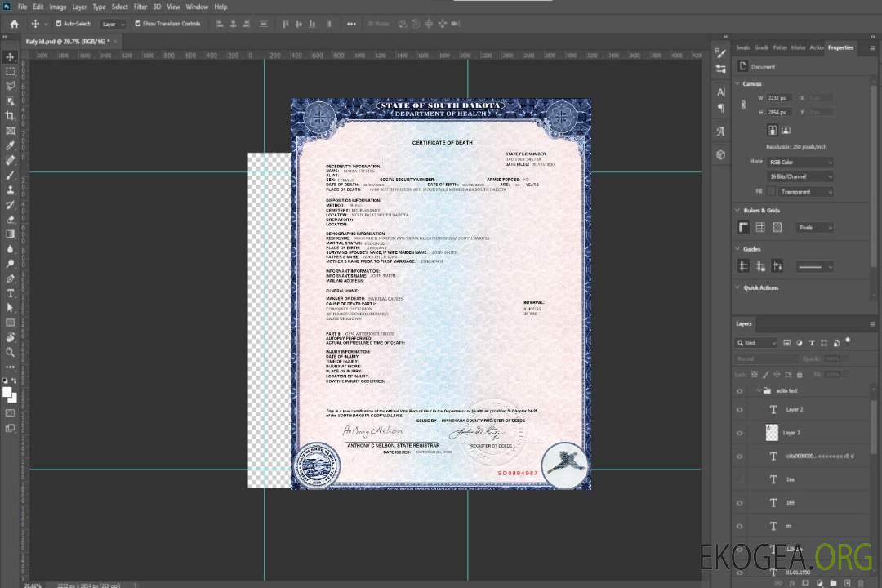Viewport: 882px width, 588px height.
Task: Click the add layer mask icon
Action: click(x=805, y=583)
